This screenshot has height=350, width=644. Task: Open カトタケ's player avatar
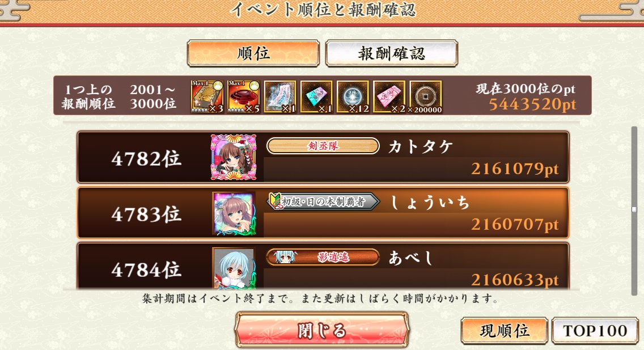(x=234, y=157)
